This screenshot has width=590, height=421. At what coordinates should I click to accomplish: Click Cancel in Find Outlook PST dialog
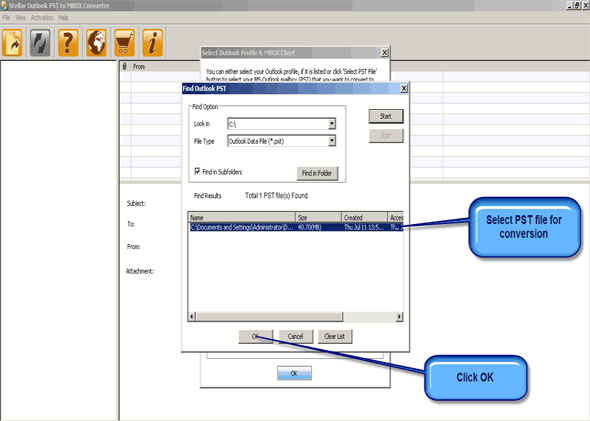295,336
